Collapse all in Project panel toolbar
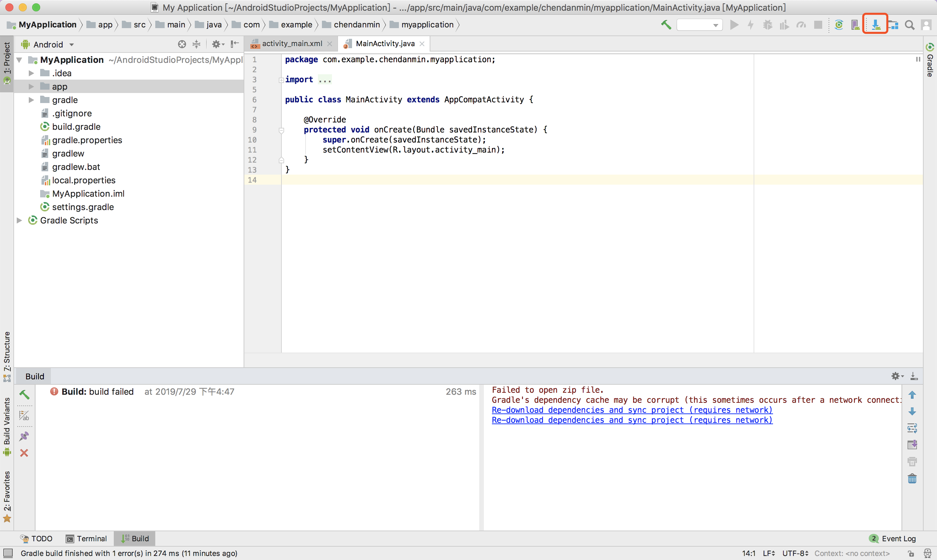 196,44
